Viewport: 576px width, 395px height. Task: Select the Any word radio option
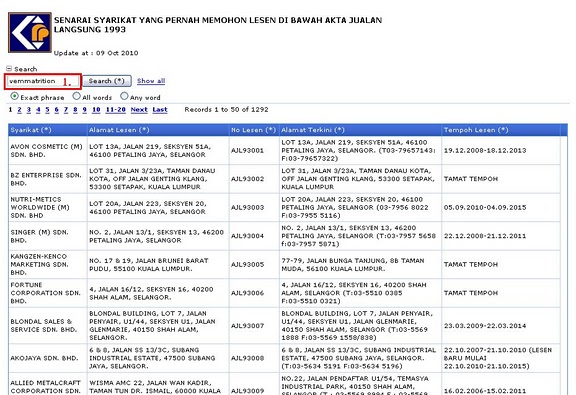pos(124,96)
